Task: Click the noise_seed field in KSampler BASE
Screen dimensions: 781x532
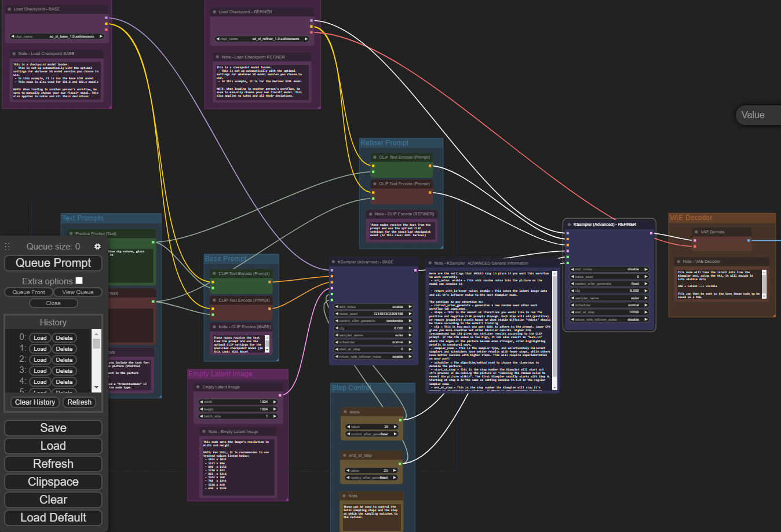Action: [374, 314]
